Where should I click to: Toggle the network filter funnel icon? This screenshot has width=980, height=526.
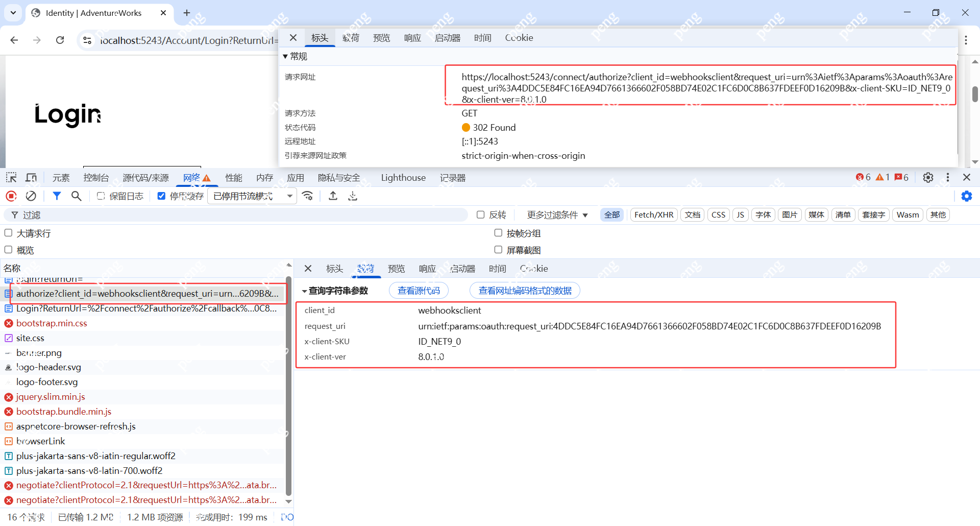[57, 196]
